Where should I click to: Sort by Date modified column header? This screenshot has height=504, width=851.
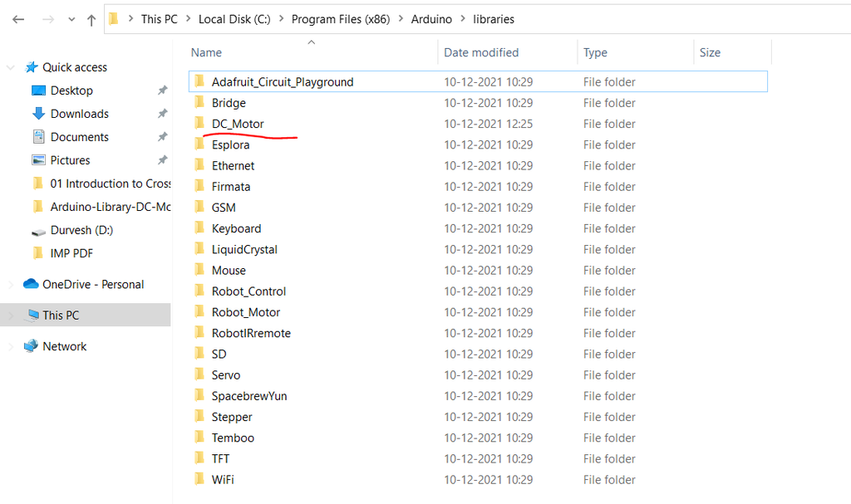[x=481, y=52]
